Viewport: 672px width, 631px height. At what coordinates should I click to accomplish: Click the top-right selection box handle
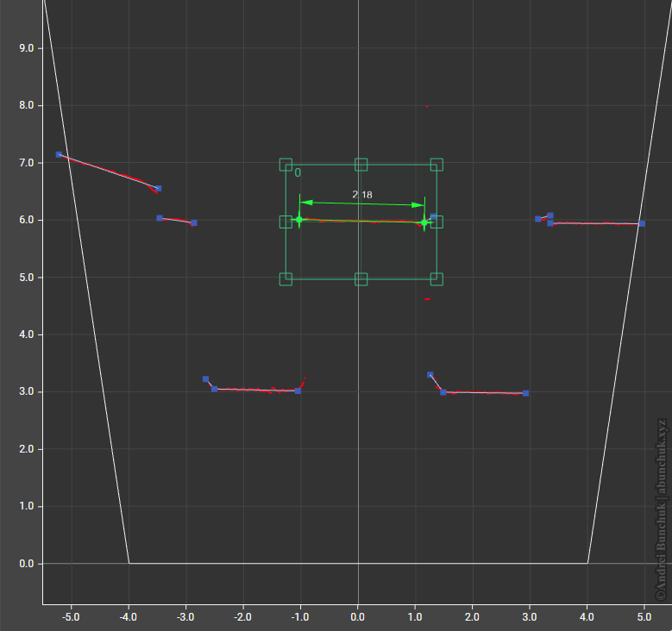click(x=436, y=165)
